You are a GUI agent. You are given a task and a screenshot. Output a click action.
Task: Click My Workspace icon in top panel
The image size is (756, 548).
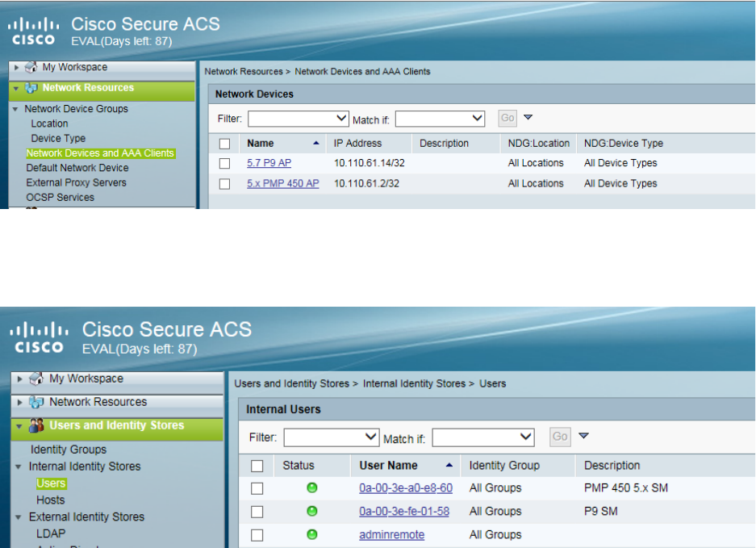31,67
